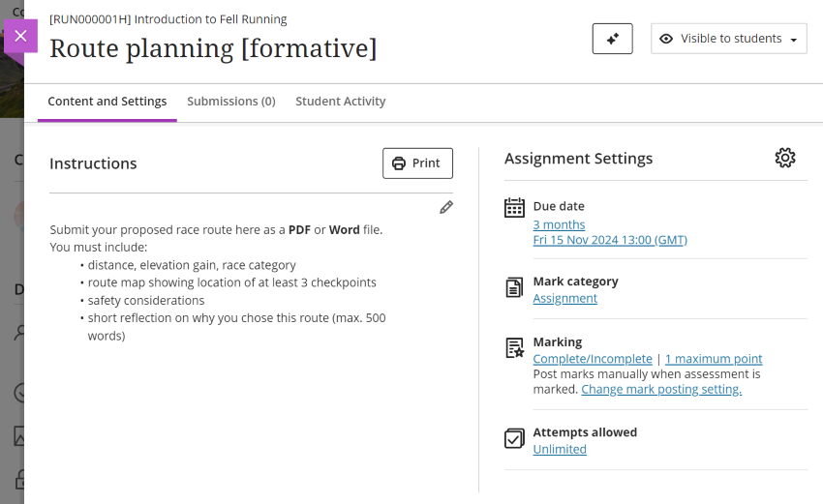Click the Mark category document icon
Image resolution: width=823 pixels, height=504 pixels.
[514, 288]
